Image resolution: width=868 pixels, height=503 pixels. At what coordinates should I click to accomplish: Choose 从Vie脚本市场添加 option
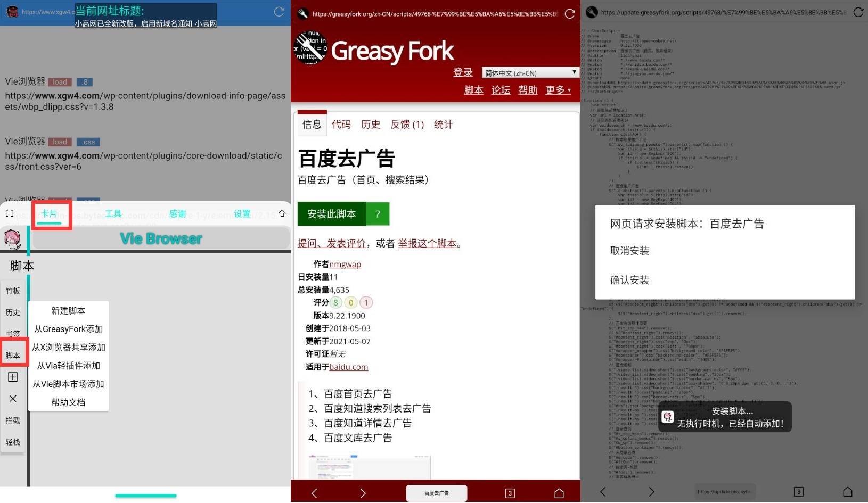(68, 384)
